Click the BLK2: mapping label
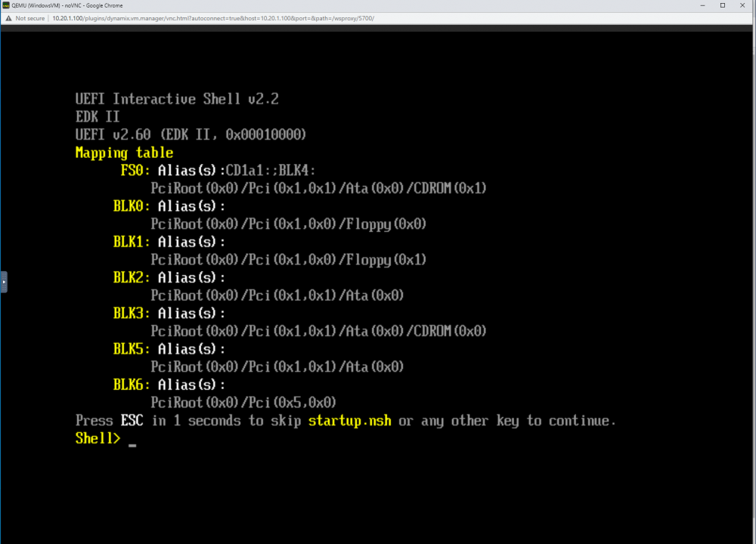The image size is (756, 544). (132, 277)
